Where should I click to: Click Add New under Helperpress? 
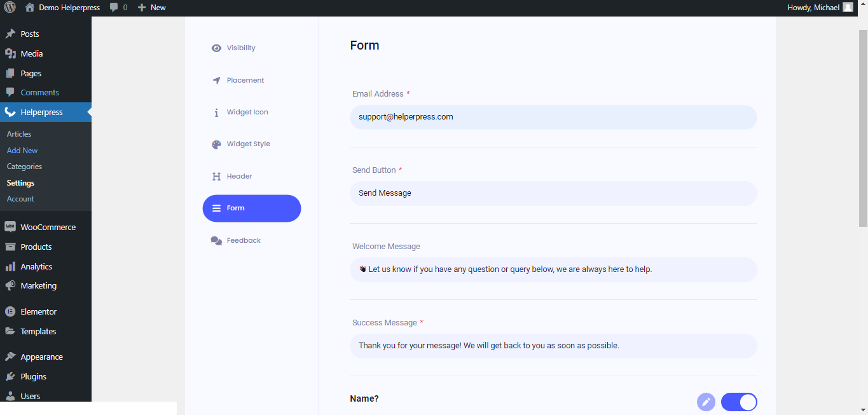22,151
